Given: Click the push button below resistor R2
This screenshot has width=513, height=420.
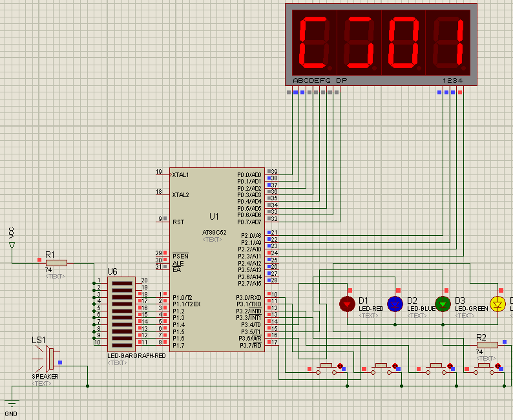Looking at the screenshot, I should pos(484,369).
